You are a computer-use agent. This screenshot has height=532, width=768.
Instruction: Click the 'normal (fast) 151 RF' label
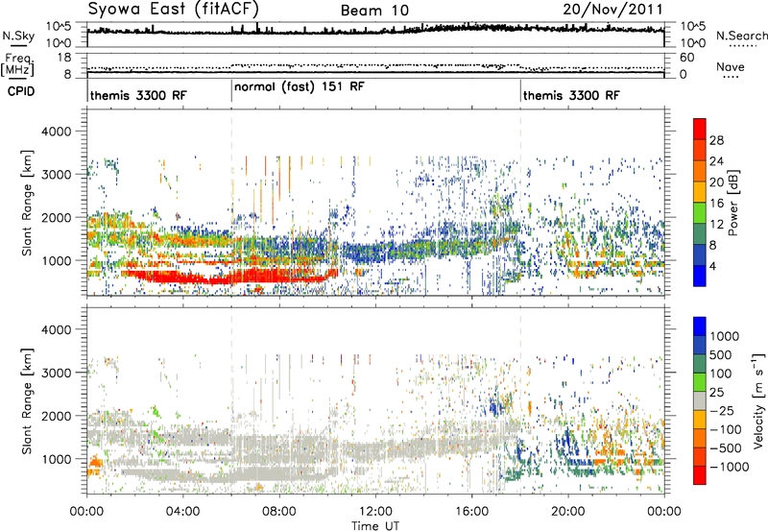click(300, 86)
